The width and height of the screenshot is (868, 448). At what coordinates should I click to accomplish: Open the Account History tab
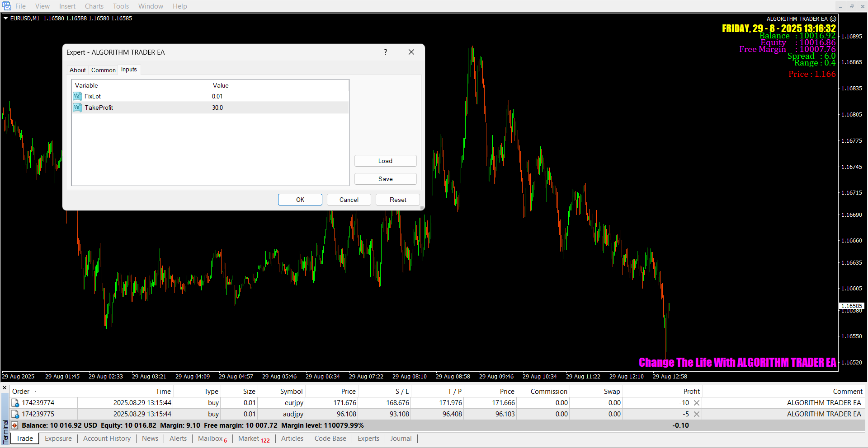[107, 439]
